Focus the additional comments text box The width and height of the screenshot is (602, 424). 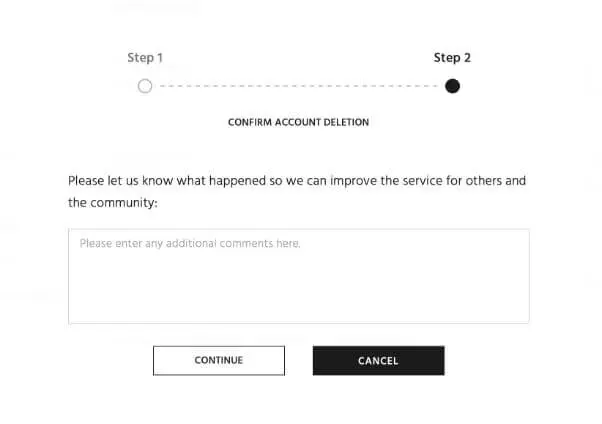tap(299, 276)
